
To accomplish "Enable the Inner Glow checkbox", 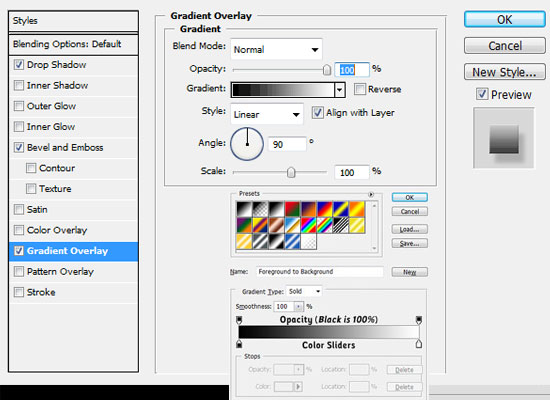I will coord(19,127).
